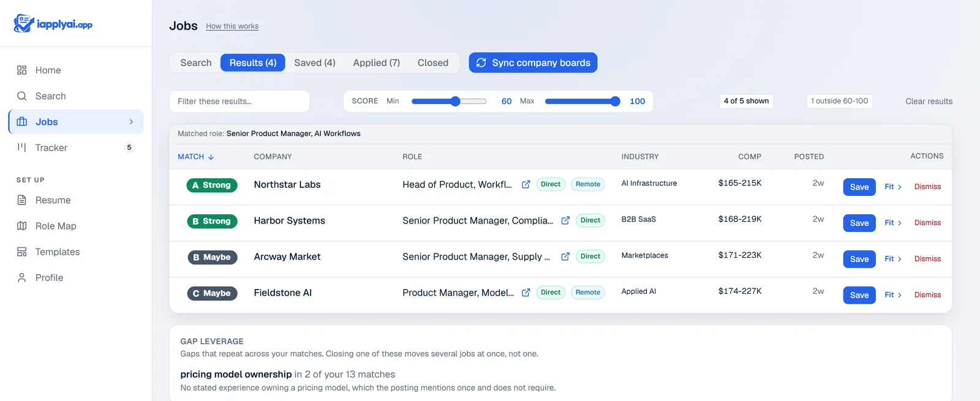Screen dimensions: 980x401
Task: Dismiss the Arcway Market job
Action: [x=927, y=259]
